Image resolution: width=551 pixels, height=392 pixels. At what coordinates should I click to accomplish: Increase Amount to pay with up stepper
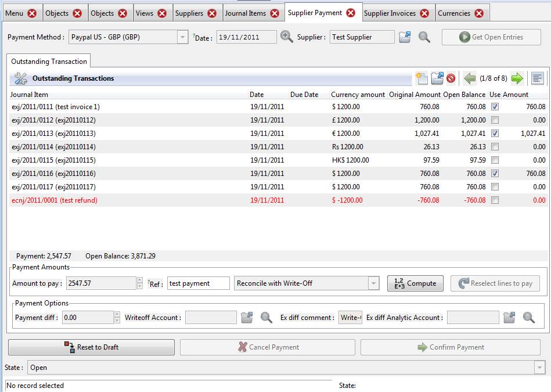[139, 280]
